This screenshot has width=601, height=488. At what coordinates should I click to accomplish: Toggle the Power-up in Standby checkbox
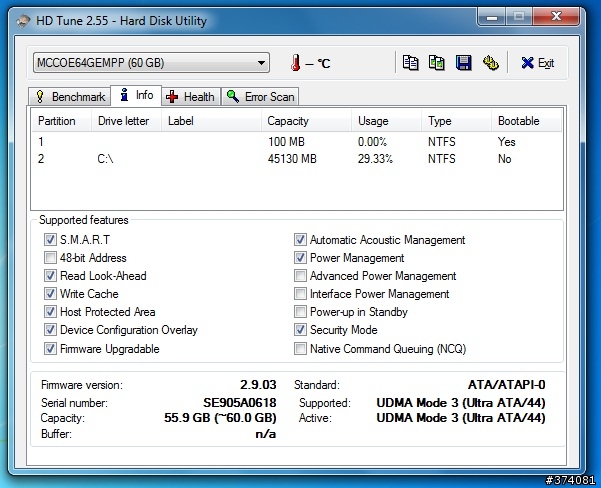[300, 312]
